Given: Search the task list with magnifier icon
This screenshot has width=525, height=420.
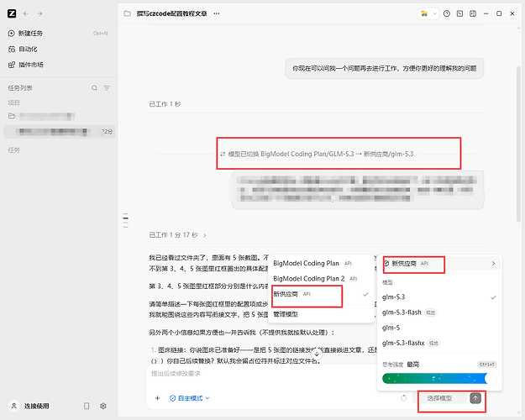Looking at the screenshot, I should point(94,87).
